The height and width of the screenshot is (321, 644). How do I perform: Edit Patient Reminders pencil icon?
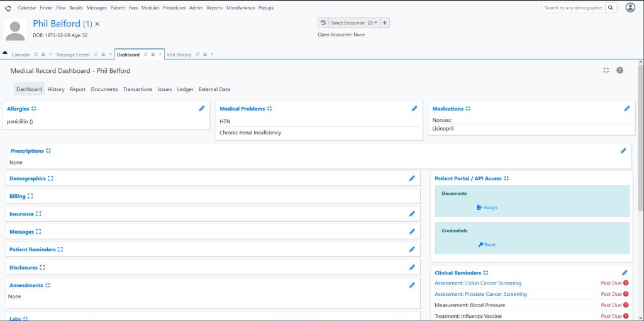pyautogui.click(x=412, y=249)
